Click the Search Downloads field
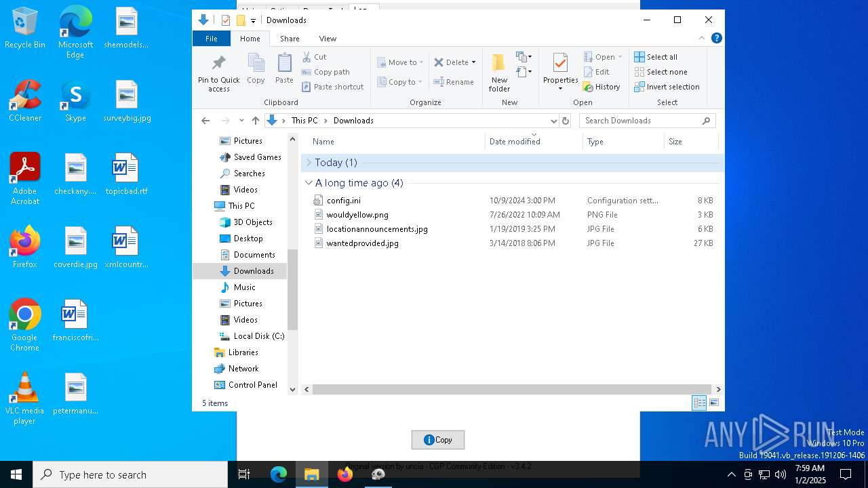The height and width of the screenshot is (488, 868). [x=647, y=121]
